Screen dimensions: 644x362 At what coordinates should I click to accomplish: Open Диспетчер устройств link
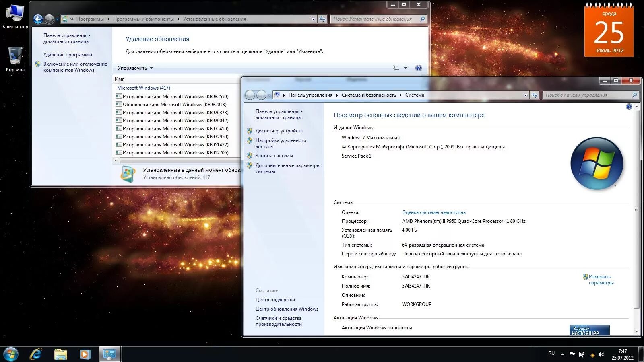pyautogui.click(x=279, y=131)
